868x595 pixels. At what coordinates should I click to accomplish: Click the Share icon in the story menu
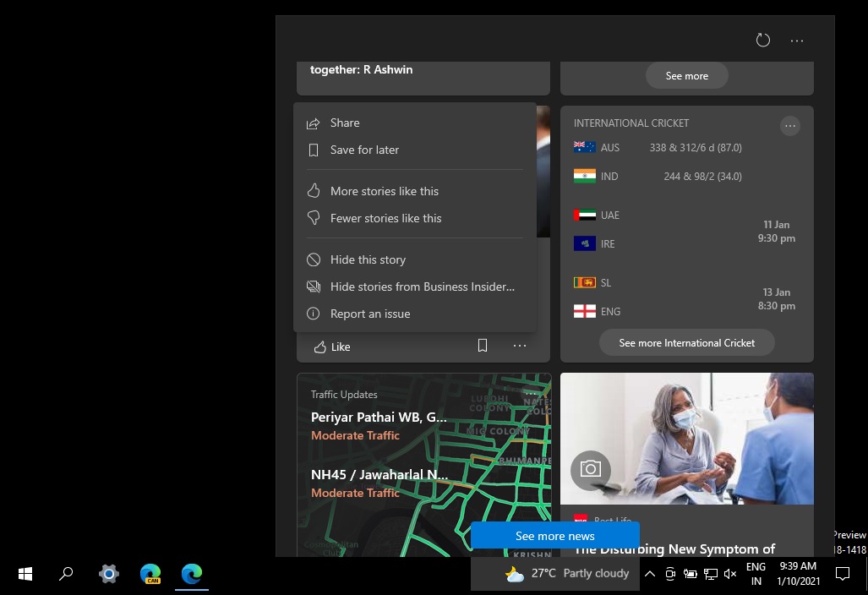[313, 123]
